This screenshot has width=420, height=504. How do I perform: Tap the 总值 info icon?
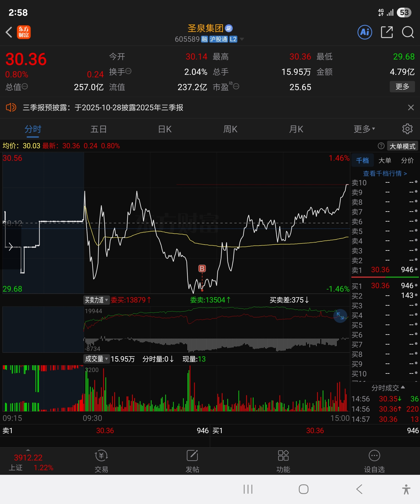tap(25, 86)
